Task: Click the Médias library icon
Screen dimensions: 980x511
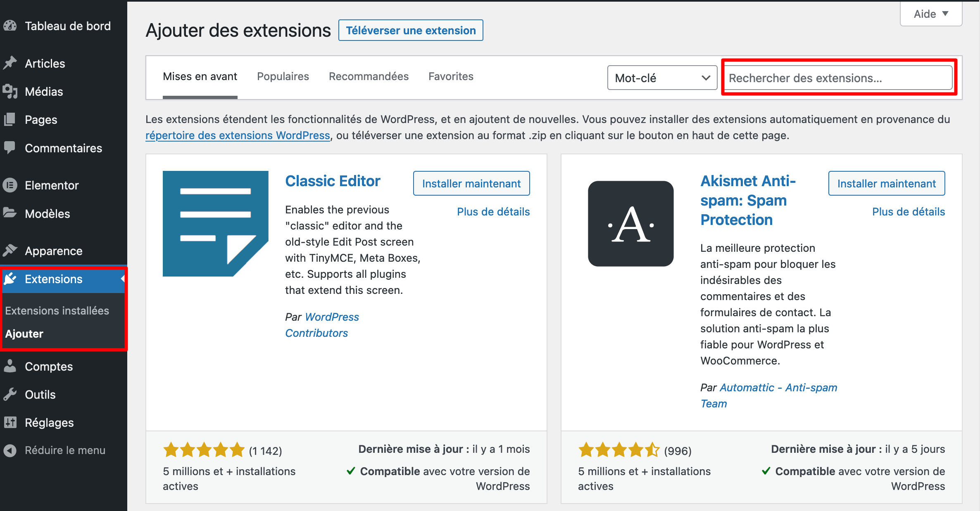Action: pos(10,91)
